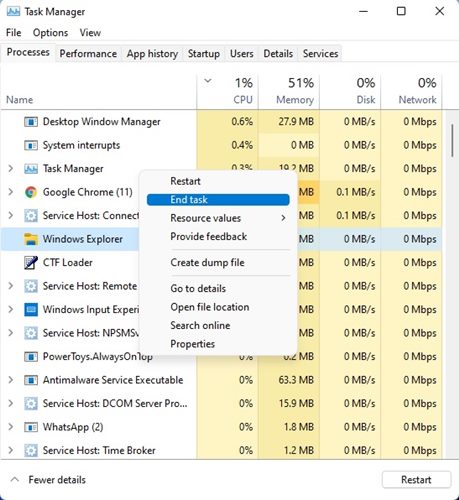This screenshot has height=500, width=459.
Task: Click the process list vertical scrollbar thumb
Action: (x=452, y=140)
